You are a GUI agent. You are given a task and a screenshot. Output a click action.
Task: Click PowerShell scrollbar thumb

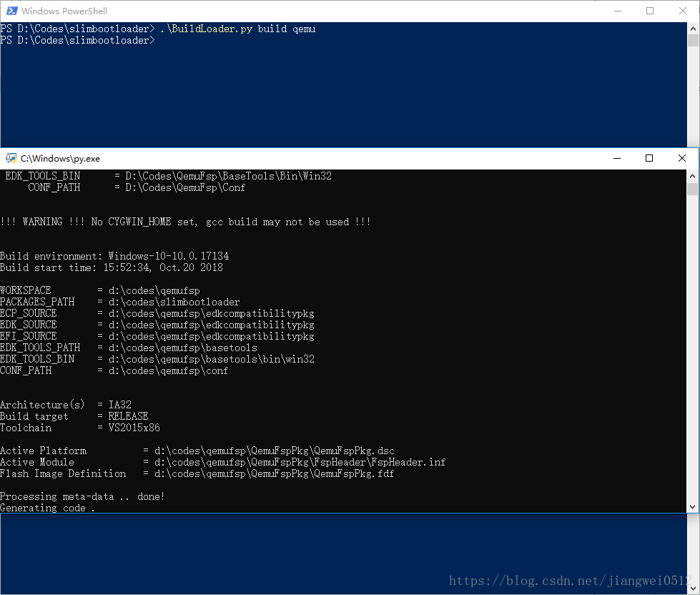693,40
